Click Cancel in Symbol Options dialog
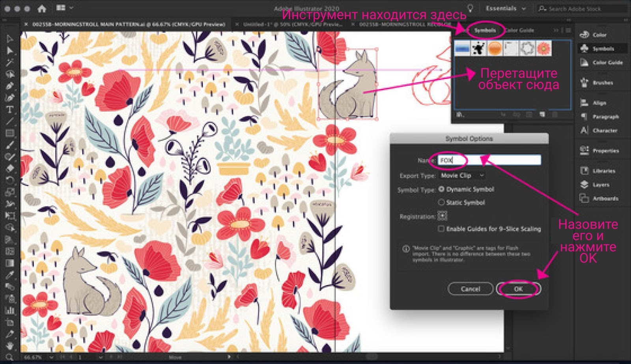Screen dimensions: 631x364 pos(470,289)
